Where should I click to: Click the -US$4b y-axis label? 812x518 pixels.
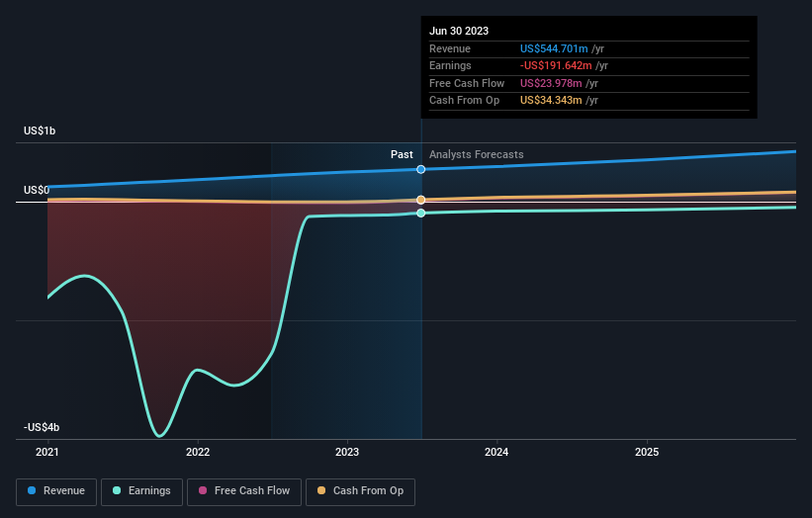(x=42, y=427)
